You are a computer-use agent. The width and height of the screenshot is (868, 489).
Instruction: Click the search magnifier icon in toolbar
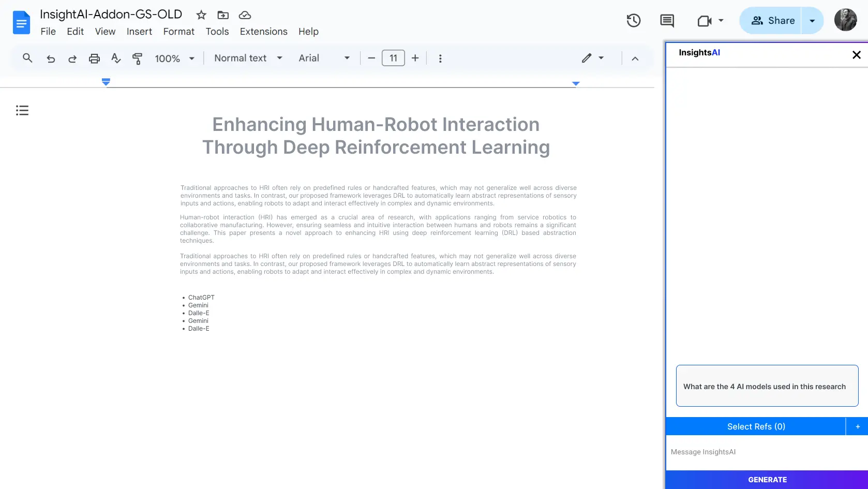point(27,58)
